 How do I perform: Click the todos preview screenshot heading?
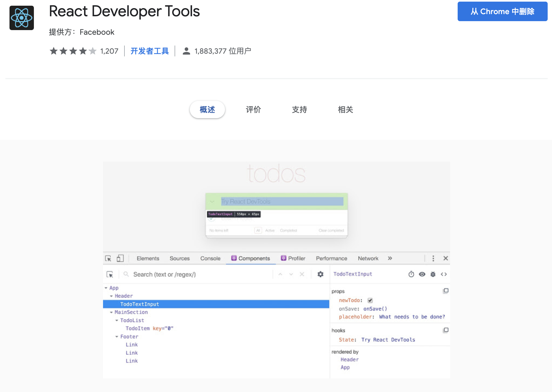tap(276, 174)
